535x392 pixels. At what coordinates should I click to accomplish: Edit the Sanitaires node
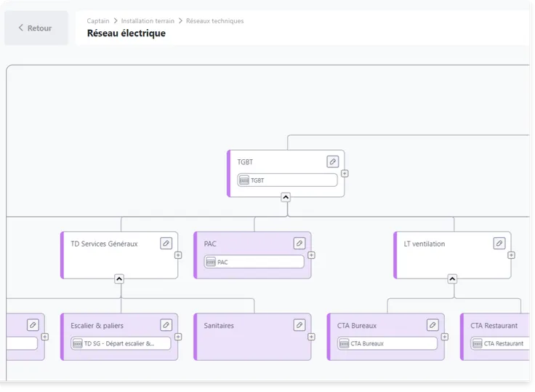point(299,325)
